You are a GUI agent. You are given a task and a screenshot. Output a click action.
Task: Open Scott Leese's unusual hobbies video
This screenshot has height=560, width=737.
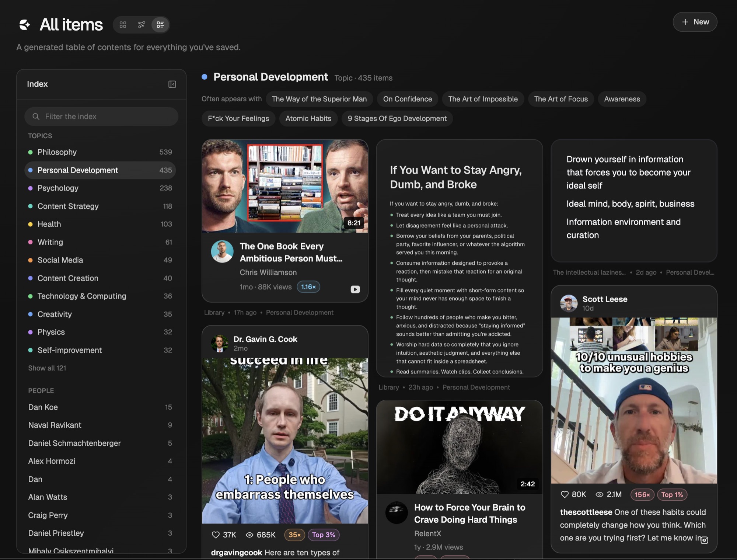[x=634, y=400]
